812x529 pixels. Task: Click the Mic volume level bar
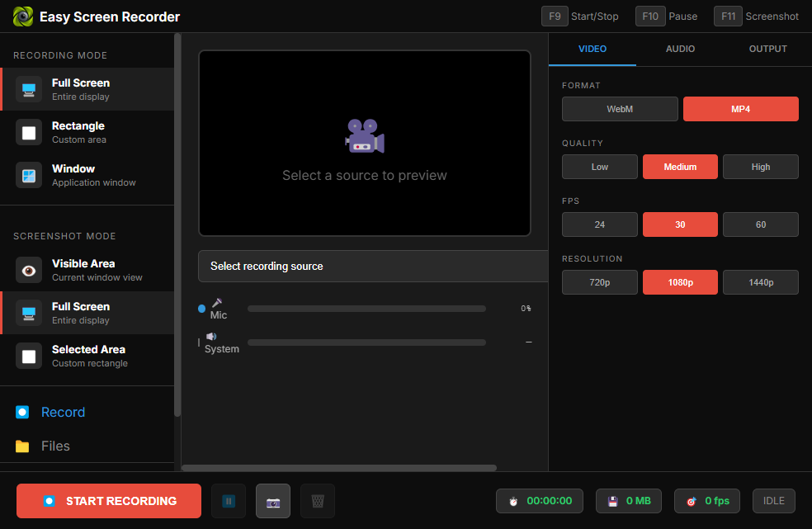366,309
